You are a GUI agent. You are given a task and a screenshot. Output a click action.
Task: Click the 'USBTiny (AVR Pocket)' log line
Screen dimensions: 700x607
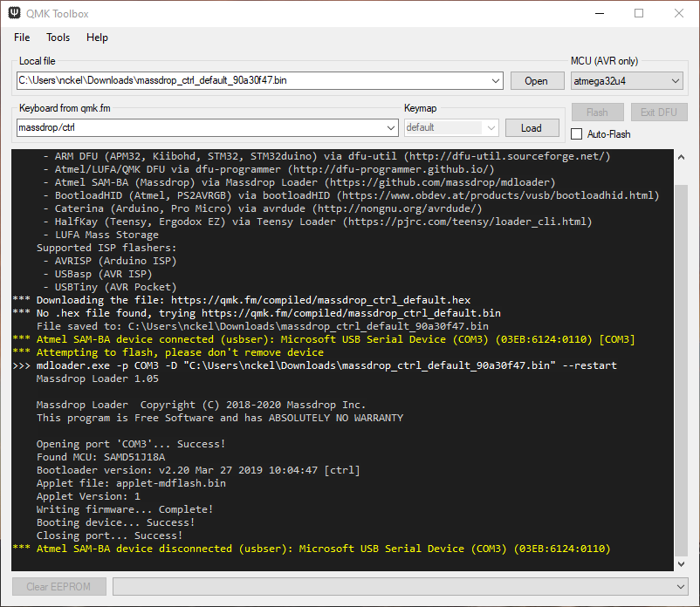(110, 287)
